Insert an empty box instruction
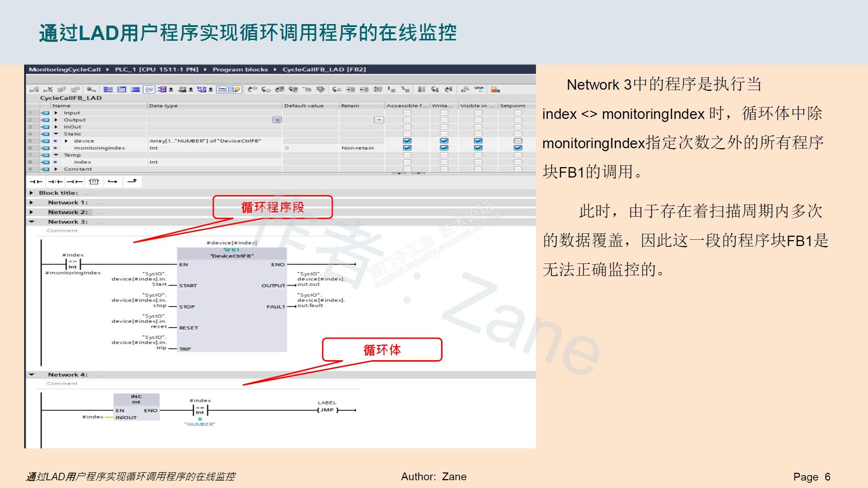Screen dimensions: 868x488 (x=94, y=182)
